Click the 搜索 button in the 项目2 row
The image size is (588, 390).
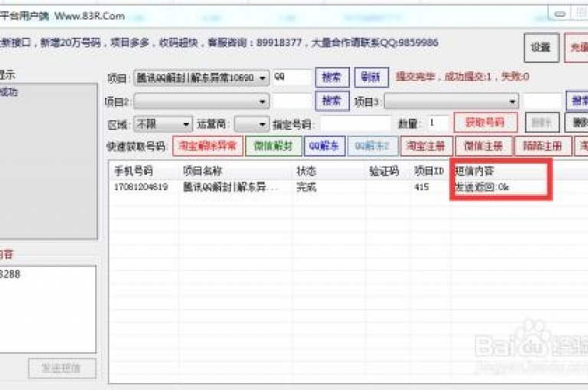point(332,101)
